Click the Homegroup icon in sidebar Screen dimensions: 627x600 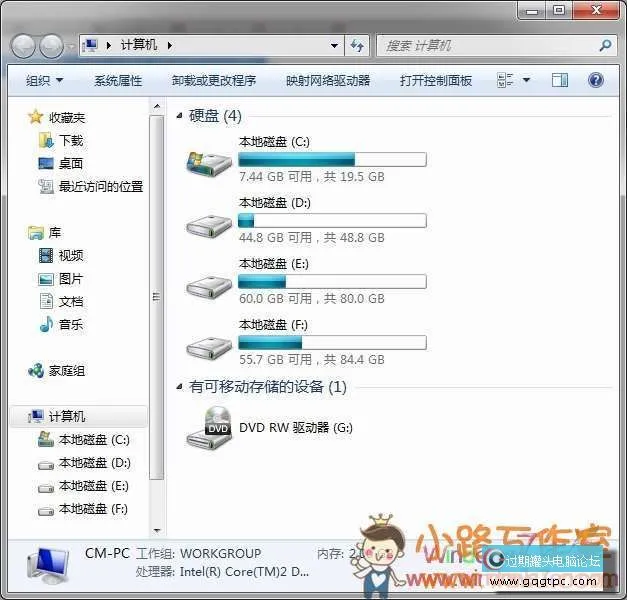click(36, 370)
